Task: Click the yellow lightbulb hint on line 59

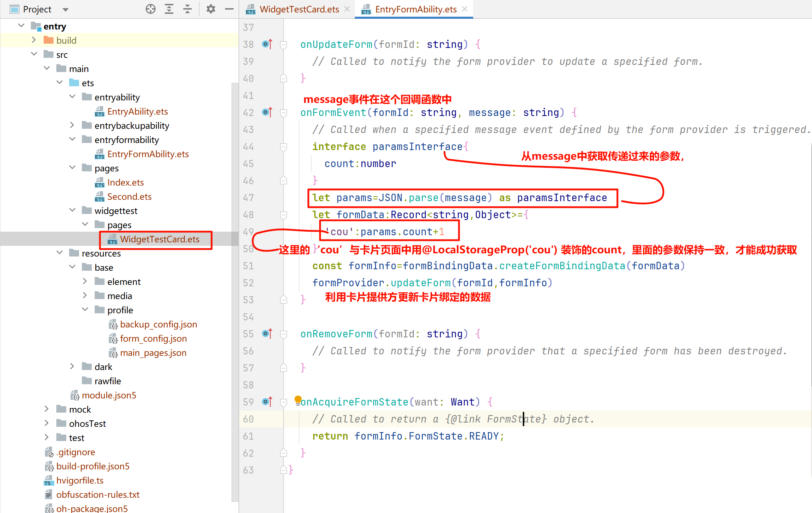Action: (x=298, y=399)
